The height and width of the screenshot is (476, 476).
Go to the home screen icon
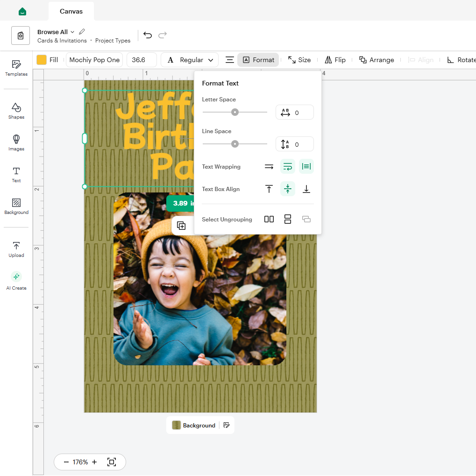[22, 12]
